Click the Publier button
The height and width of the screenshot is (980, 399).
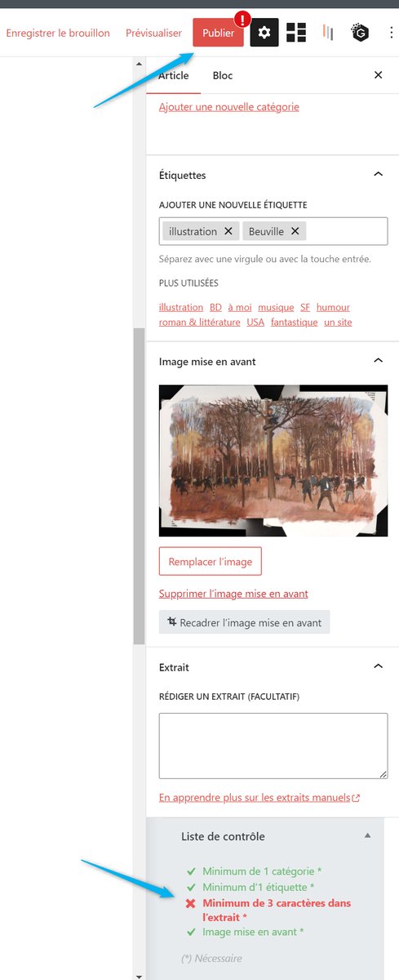[x=218, y=33]
